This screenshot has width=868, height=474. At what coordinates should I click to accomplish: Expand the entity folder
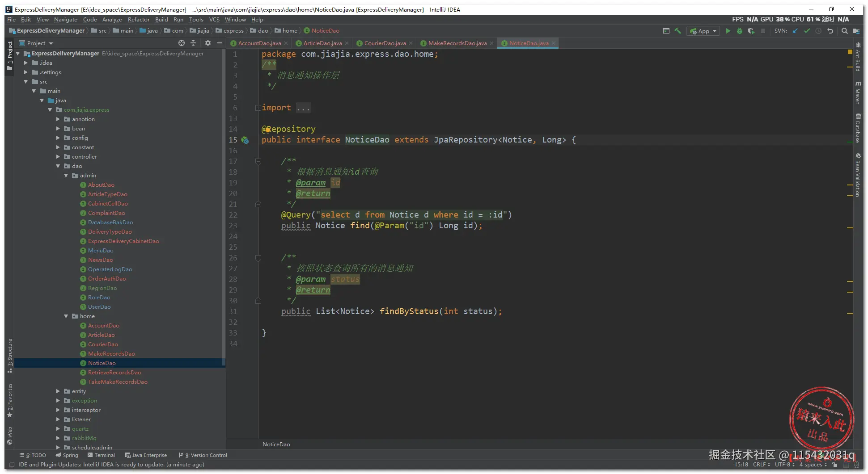(58, 391)
